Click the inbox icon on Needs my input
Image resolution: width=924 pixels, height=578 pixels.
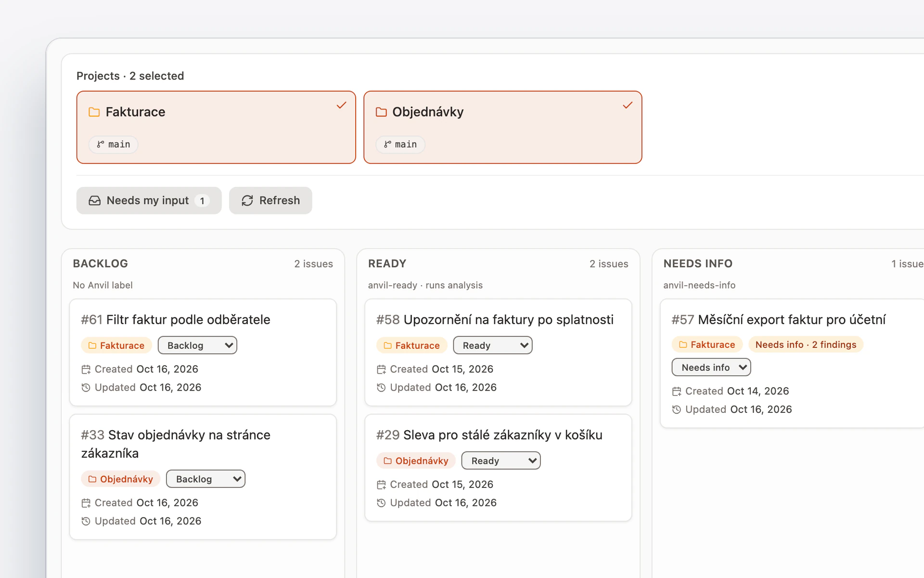click(95, 201)
